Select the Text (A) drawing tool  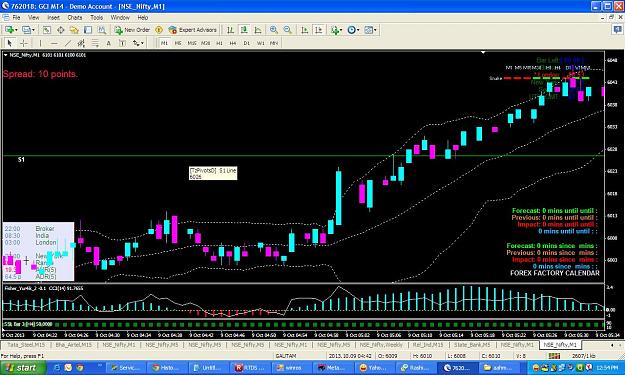[x=108, y=43]
